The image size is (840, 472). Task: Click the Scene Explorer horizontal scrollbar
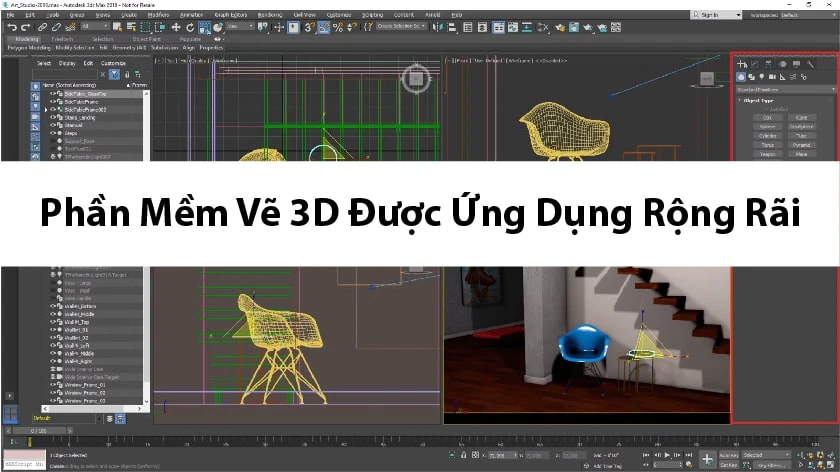(92, 408)
